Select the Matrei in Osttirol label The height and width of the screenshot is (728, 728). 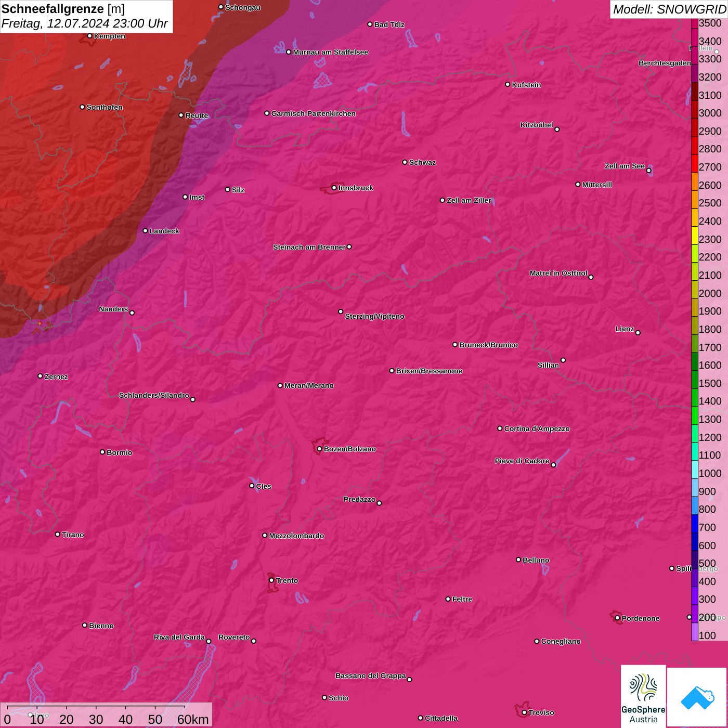tap(558, 273)
